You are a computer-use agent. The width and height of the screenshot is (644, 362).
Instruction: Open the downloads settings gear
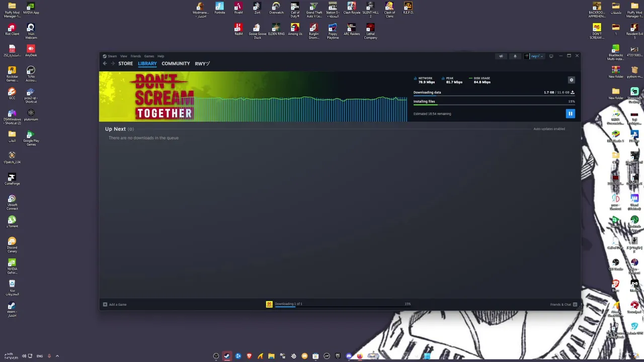pos(571,80)
